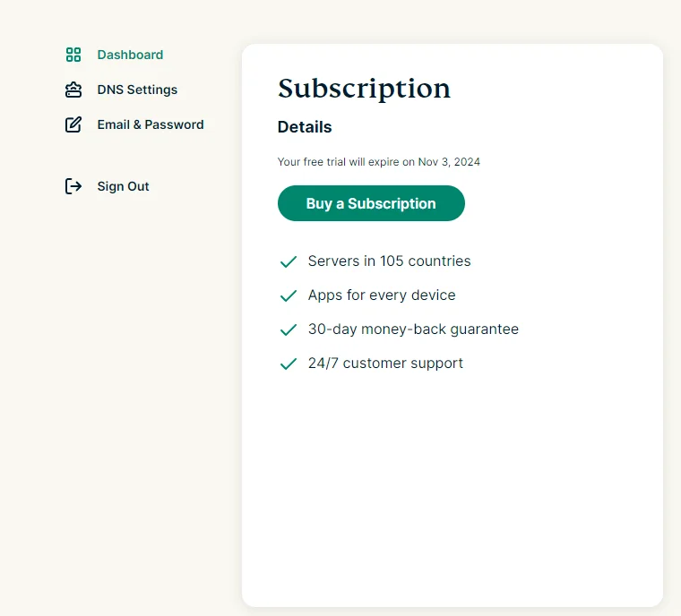Click the 24/7 customer support text
This screenshot has width=681, height=616.
coord(385,363)
